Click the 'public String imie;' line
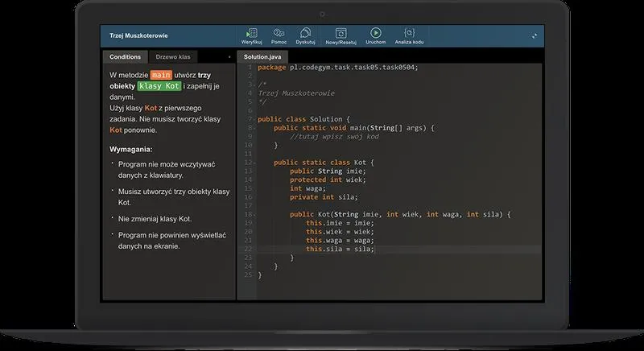Screen dimensions: 644x351 coord(328,171)
